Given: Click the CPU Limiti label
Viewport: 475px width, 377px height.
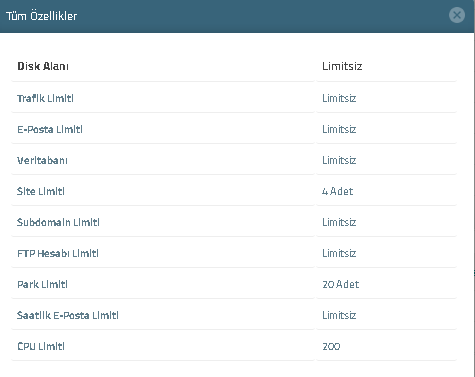Looking at the screenshot, I should click(41, 346).
